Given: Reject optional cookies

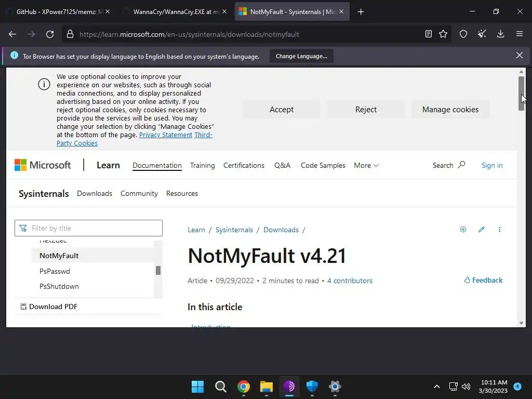Looking at the screenshot, I should [x=366, y=109].
